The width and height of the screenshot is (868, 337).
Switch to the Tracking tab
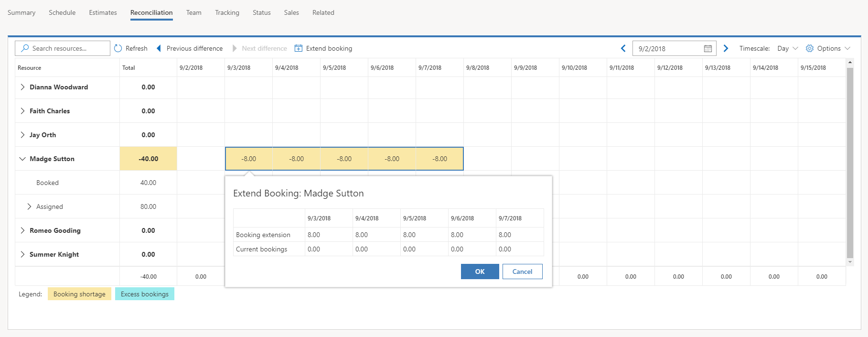(227, 12)
